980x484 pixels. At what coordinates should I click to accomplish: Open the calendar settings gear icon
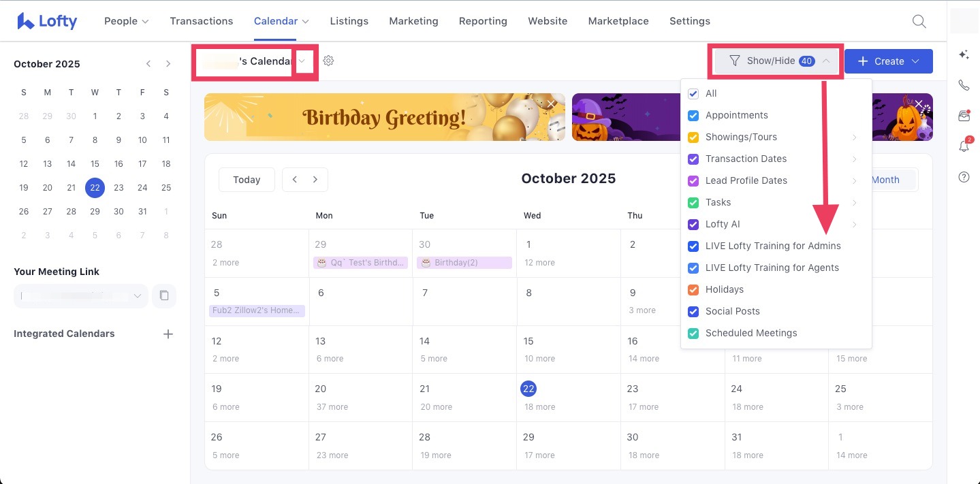point(328,61)
